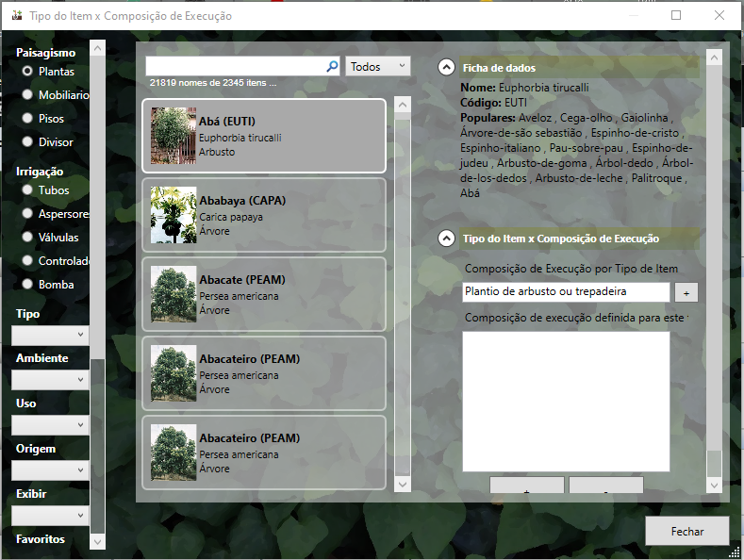Click the Fechar button
The height and width of the screenshot is (560, 744).
tap(686, 531)
